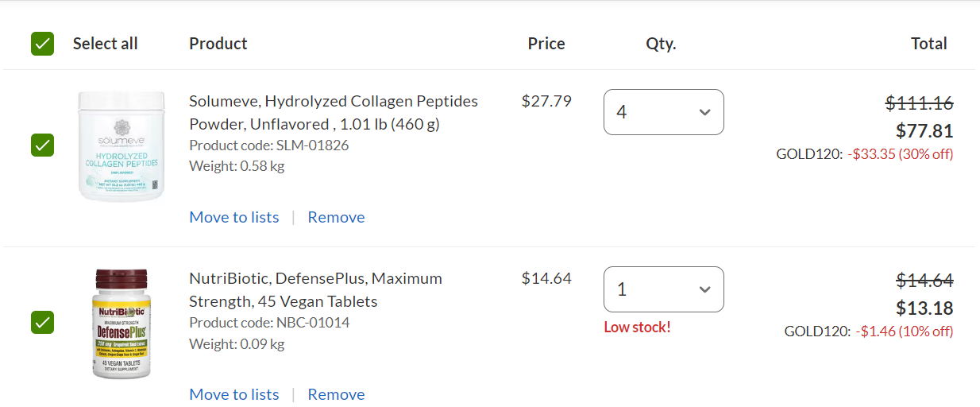Viewport: 980px width, 407px height.
Task: Remove NutriBiotic DefensePlus from cart
Action: [336, 394]
